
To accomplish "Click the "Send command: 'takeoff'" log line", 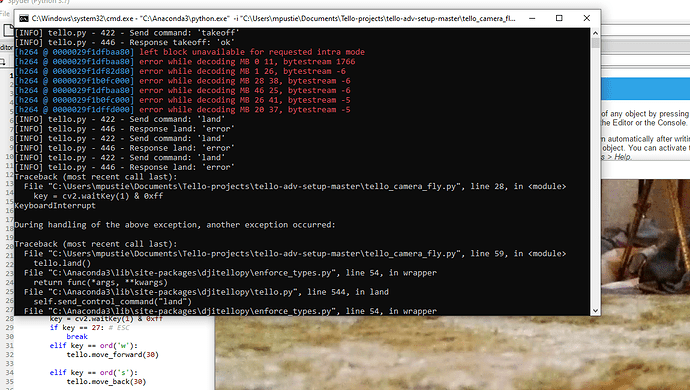I will [x=127, y=33].
